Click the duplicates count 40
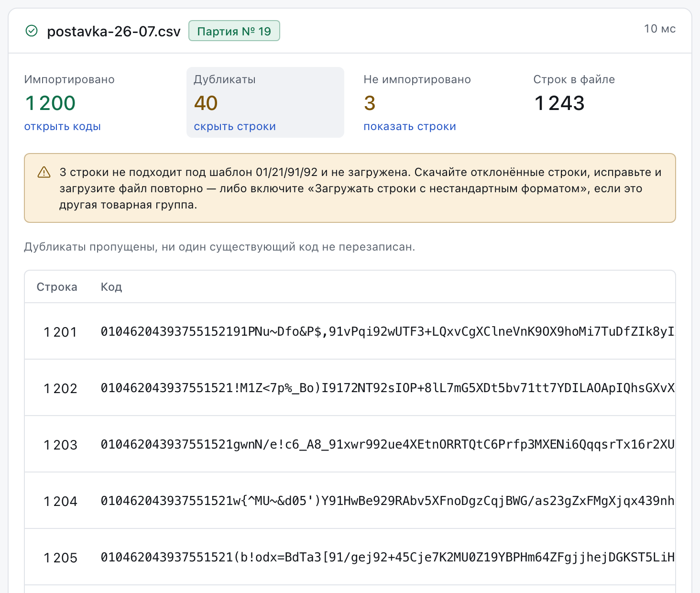This screenshot has width=700, height=593. pos(206,103)
